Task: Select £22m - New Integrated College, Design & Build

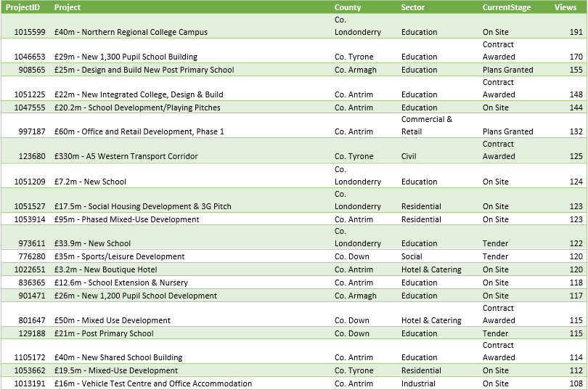Action: click(x=139, y=95)
